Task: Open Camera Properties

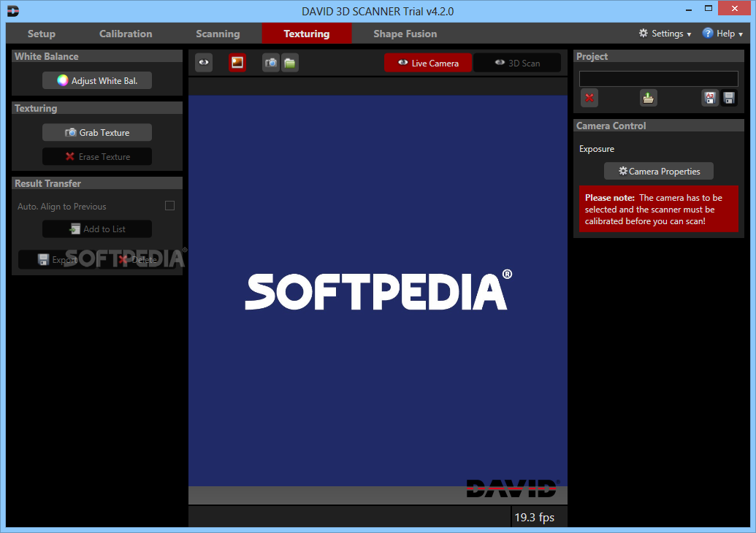Action: [659, 171]
